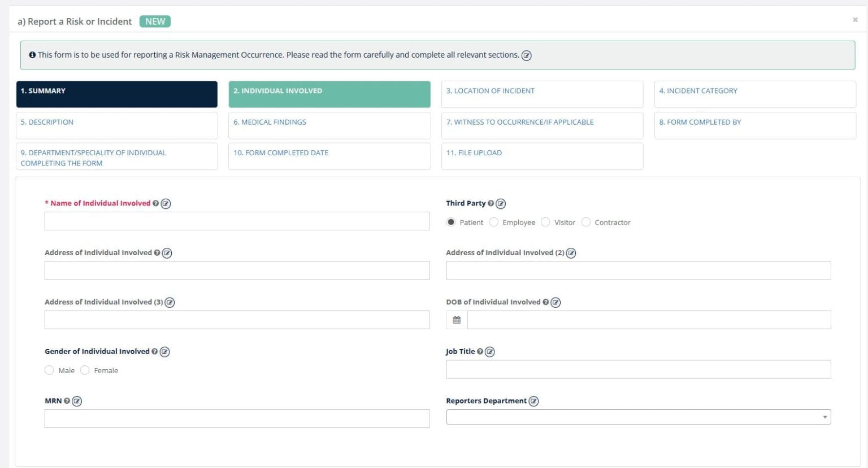
Task: Open the calendar picker for DOB field
Action: tap(456, 320)
